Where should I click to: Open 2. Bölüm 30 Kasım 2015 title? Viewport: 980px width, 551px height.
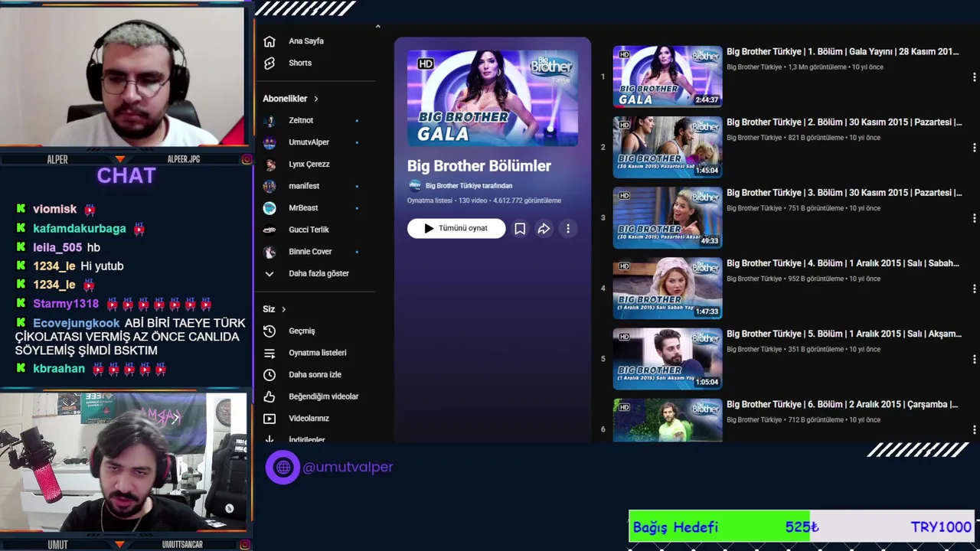[844, 122]
